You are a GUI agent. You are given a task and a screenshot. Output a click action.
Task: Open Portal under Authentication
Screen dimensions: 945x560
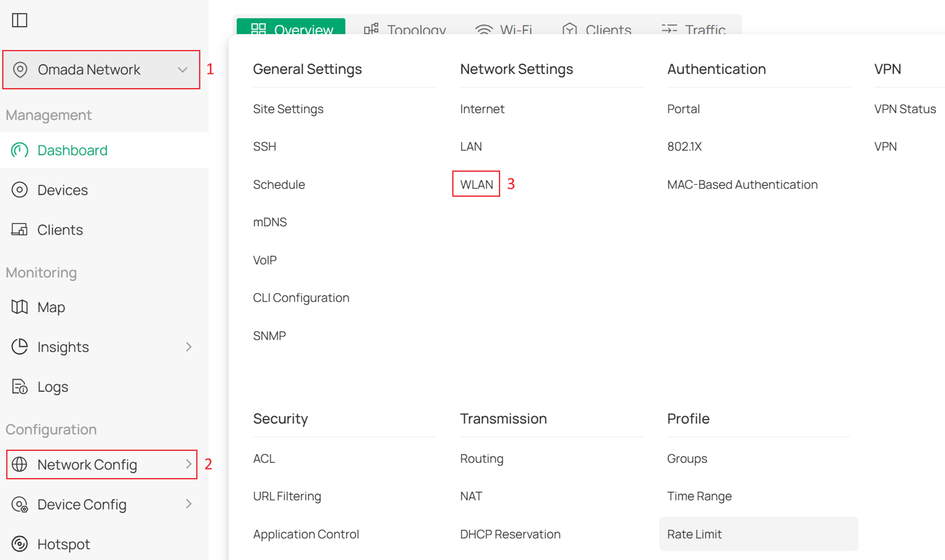pos(684,109)
